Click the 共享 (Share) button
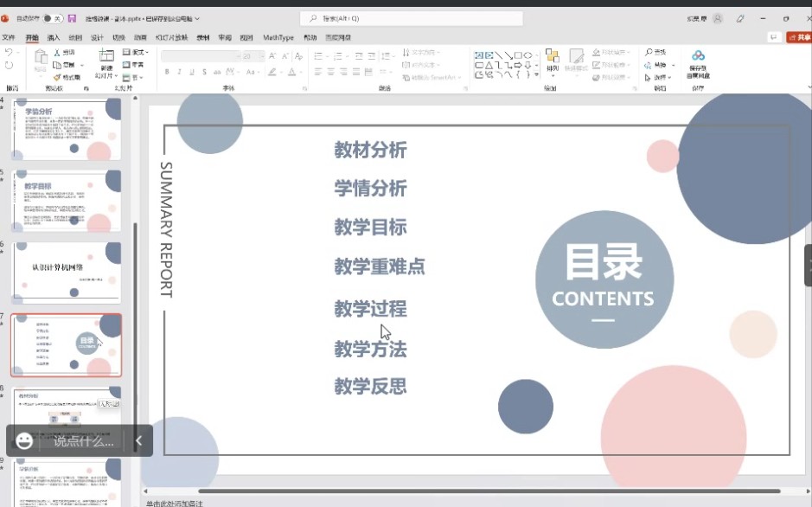The height and width of the screenshot is (507, 812). [799, 38]
